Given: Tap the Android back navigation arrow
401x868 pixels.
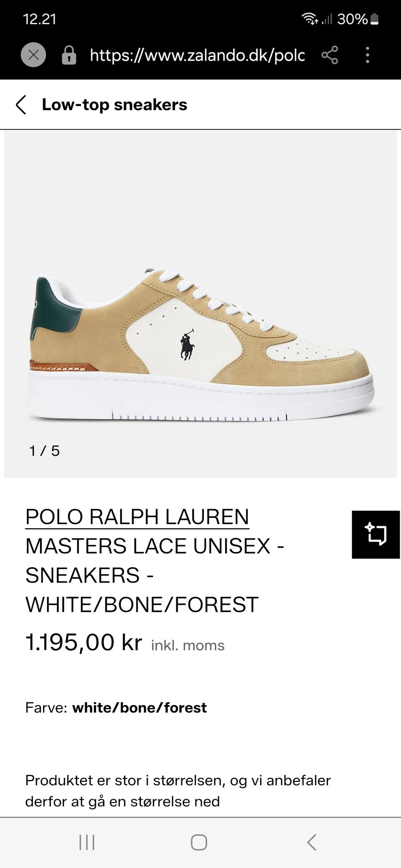Looking at the screenshot, I should (x=312, y=842).
